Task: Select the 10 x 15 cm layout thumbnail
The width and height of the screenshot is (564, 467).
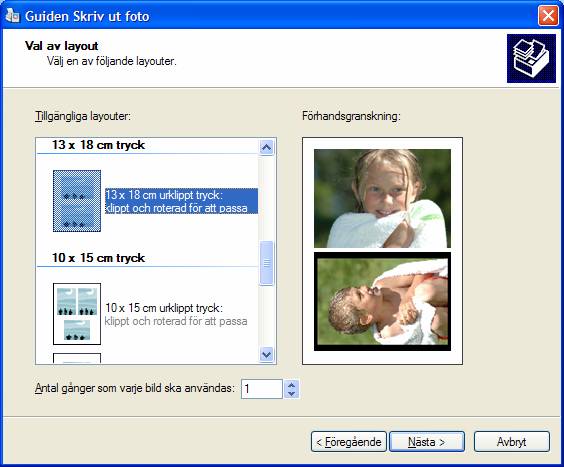Action: click(x=77, y=314)
